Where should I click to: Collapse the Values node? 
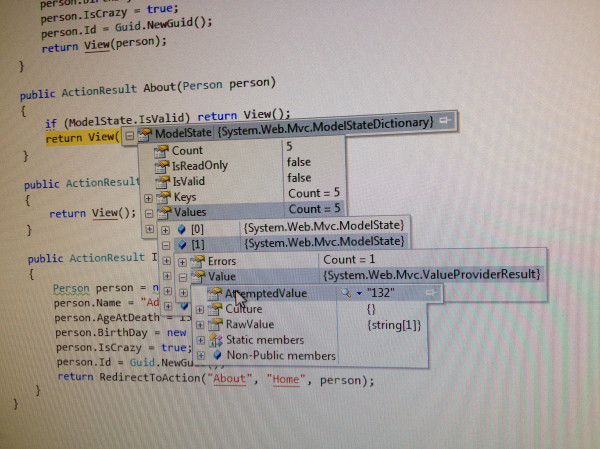point(149,214)
